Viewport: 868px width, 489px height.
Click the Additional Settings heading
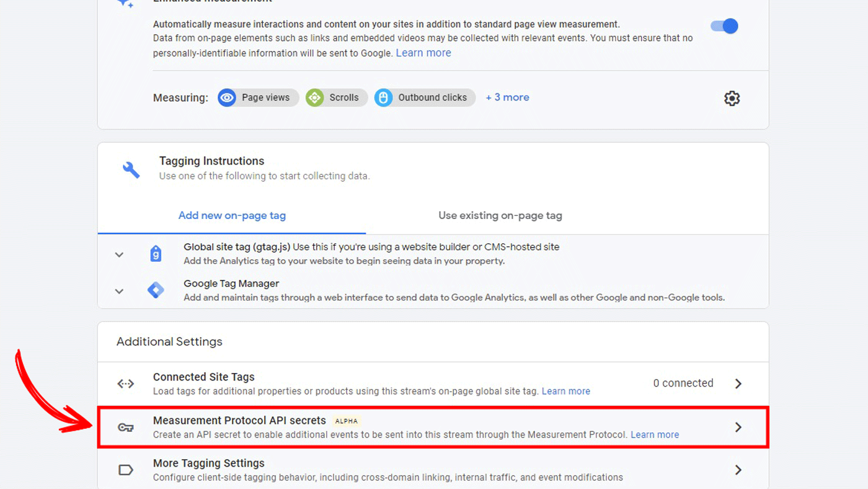169,342
